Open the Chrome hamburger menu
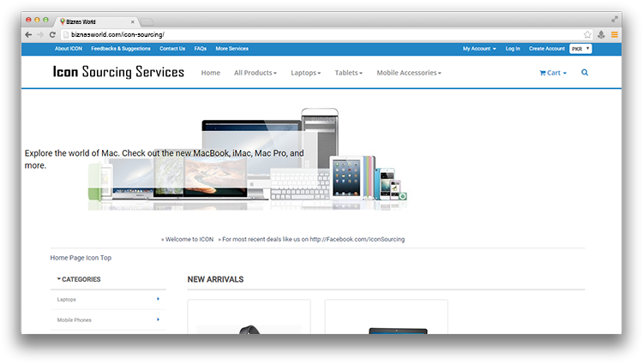Screen dimensions: 643x364 click(x=615, y=35)
